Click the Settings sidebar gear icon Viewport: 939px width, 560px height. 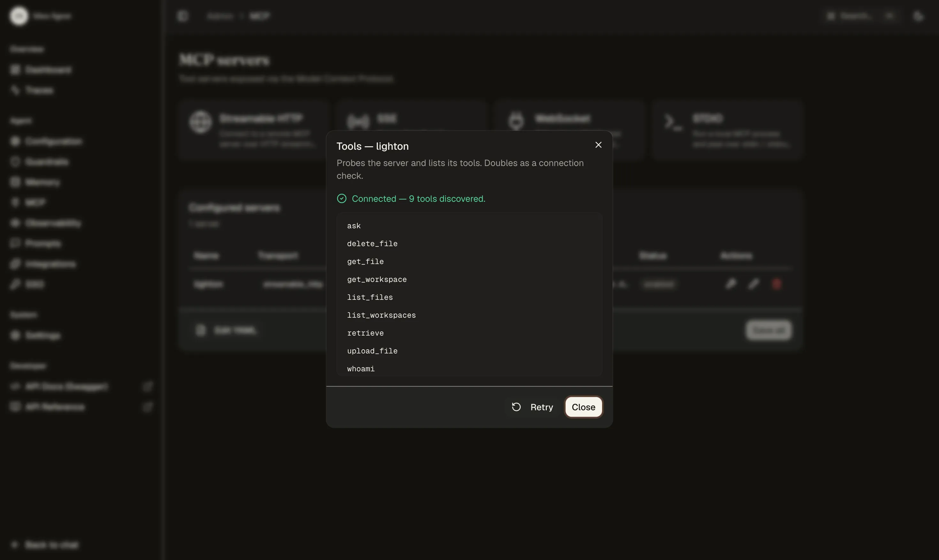(x=15, y=335)
